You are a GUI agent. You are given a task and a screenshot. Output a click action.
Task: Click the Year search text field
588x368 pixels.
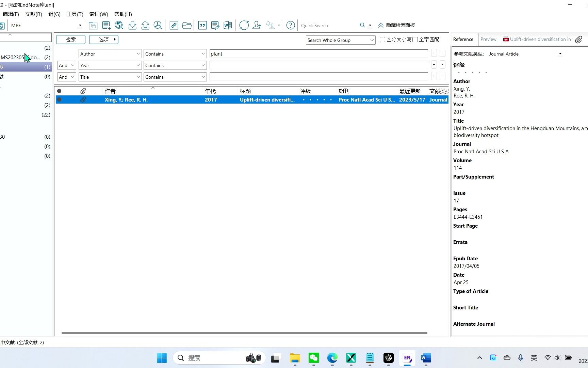319,65
